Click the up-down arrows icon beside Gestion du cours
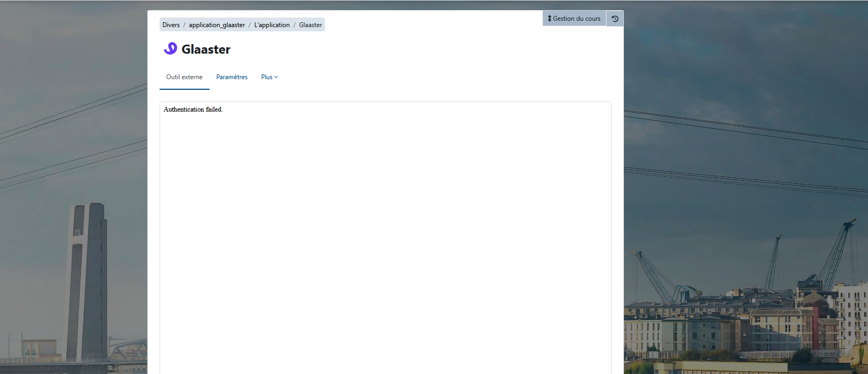 [x=549, y=19]
